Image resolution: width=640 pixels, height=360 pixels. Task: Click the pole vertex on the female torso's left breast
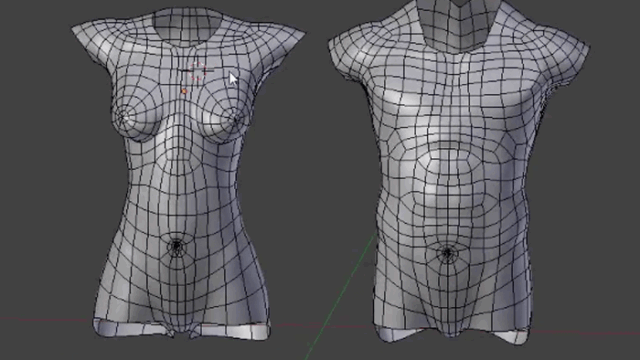click(x=122, y=118)
